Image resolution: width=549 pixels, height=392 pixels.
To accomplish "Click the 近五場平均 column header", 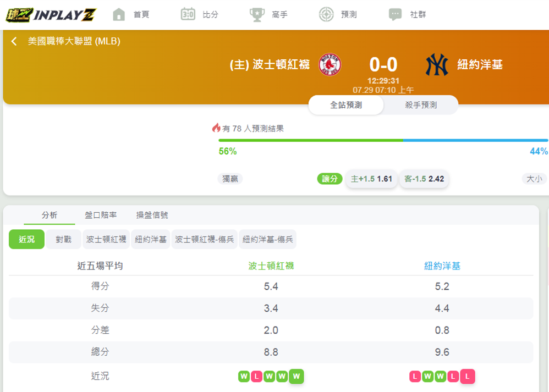I will pos(100,266).
